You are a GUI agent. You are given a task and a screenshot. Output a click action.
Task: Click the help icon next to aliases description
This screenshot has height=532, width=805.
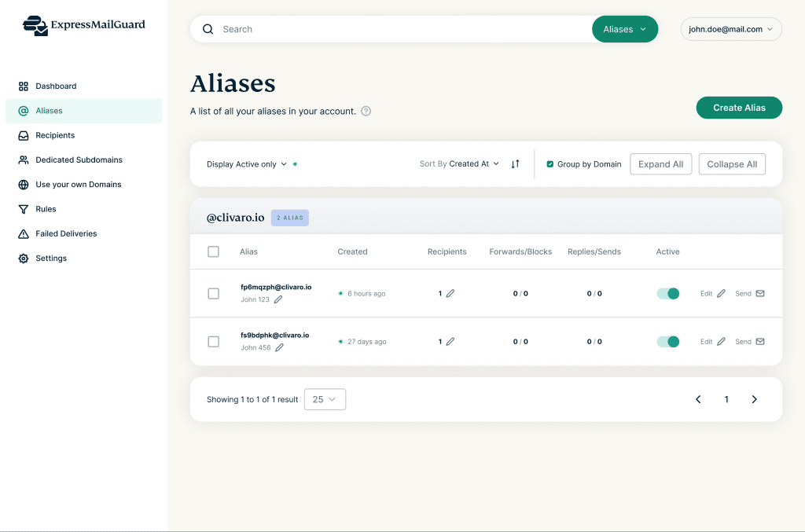[365, 111]
